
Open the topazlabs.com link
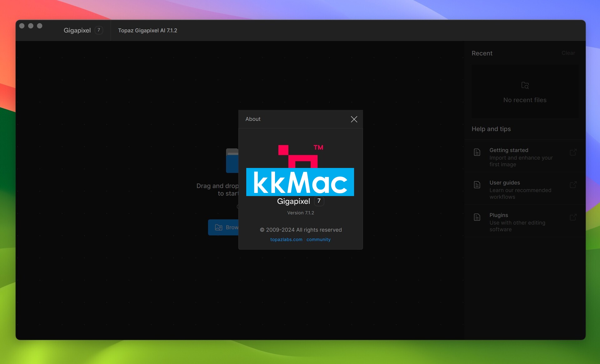[x=286, y=239]
